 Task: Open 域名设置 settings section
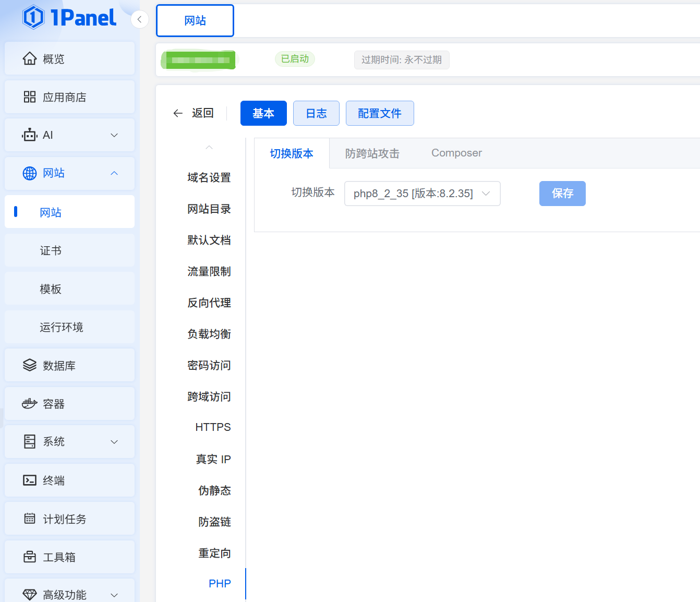click(x=209, y=177)
